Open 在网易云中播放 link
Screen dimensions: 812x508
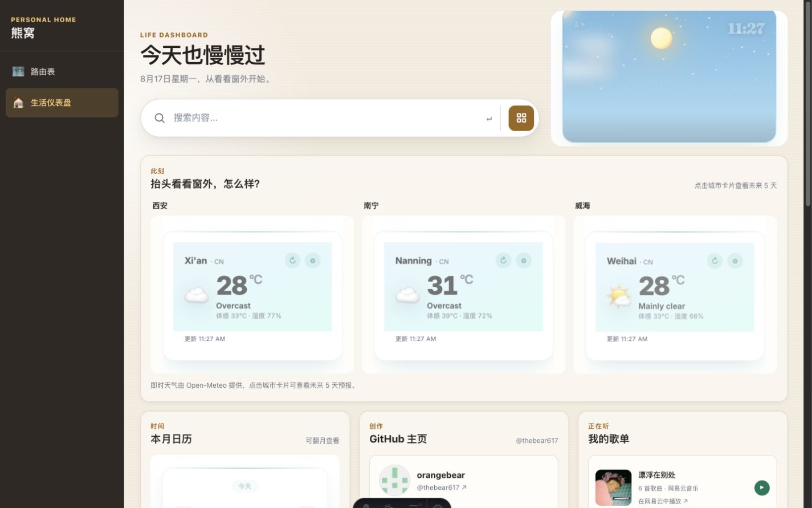pyautogui.click(x=663, y=501)
